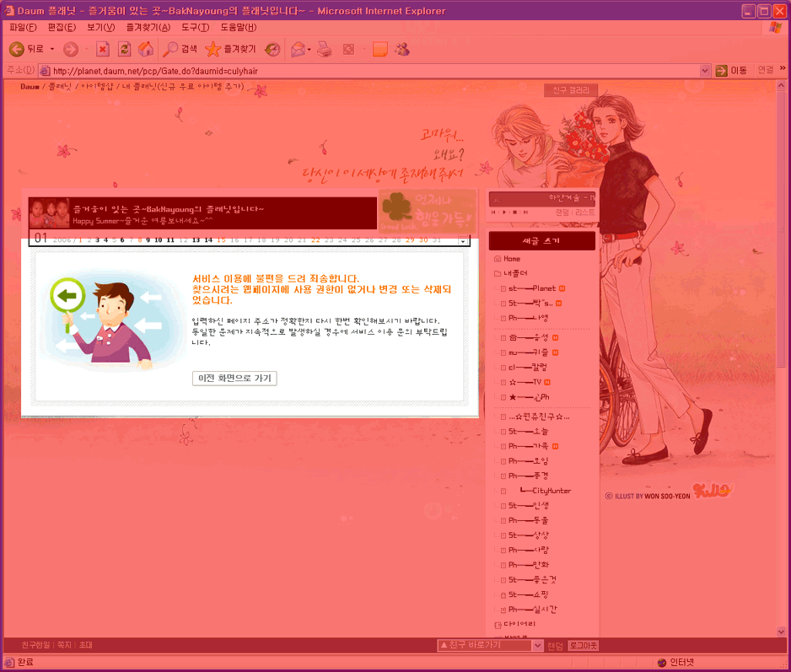
Task: Select the Ph—가족 folder item
Action: pos(530,447)
